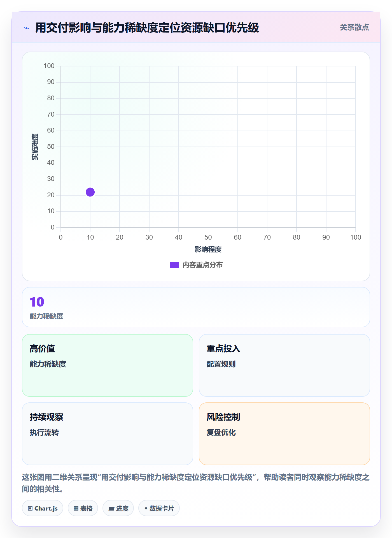Click the 数据卡片 chip diamond icon

click(x=146, y=508)
